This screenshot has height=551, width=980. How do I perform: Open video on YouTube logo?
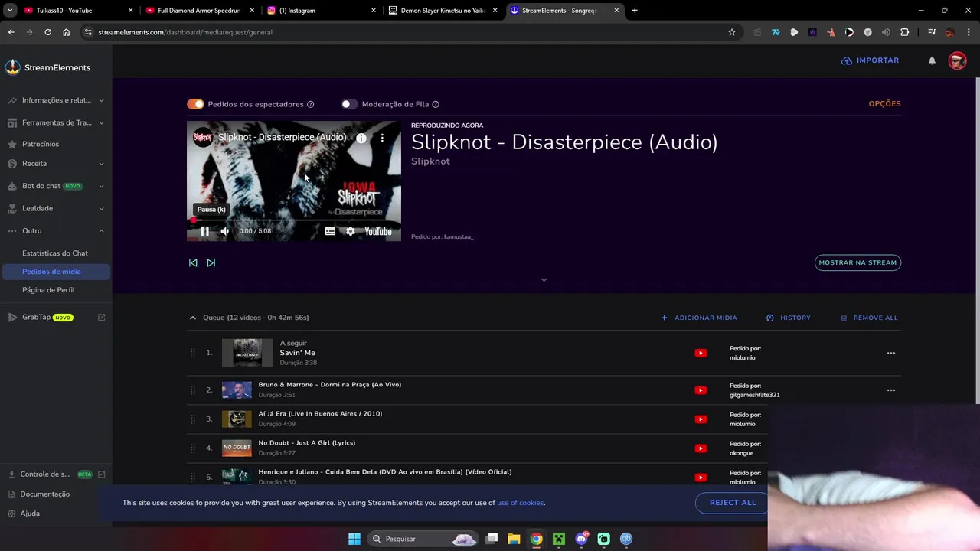[x=378, y=231]
